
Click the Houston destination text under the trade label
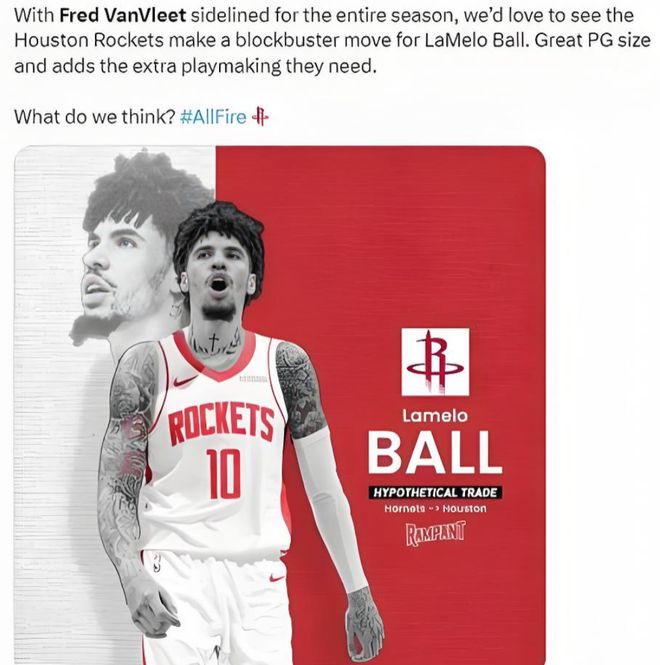[464, 508]
